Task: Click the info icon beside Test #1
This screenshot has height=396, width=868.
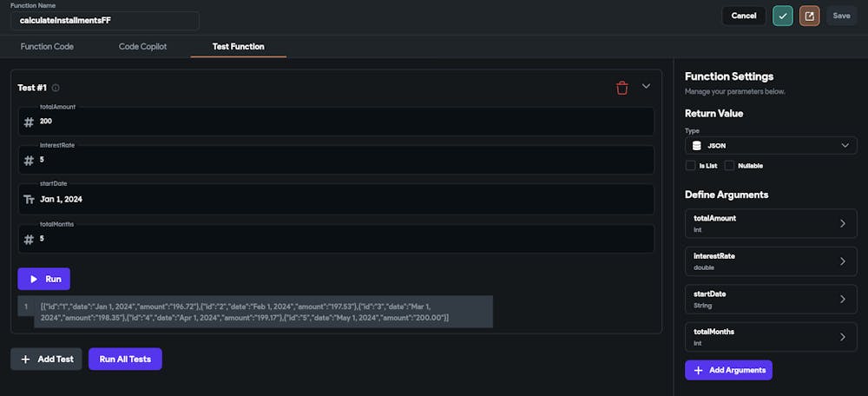Action: click(x=56, y=88)
